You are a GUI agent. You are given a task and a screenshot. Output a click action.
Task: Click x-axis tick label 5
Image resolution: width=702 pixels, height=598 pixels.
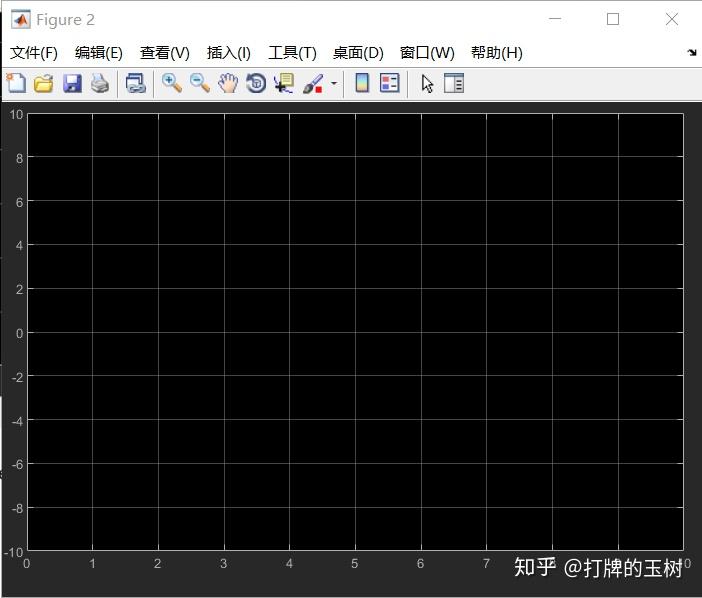[x=355, y=564]
